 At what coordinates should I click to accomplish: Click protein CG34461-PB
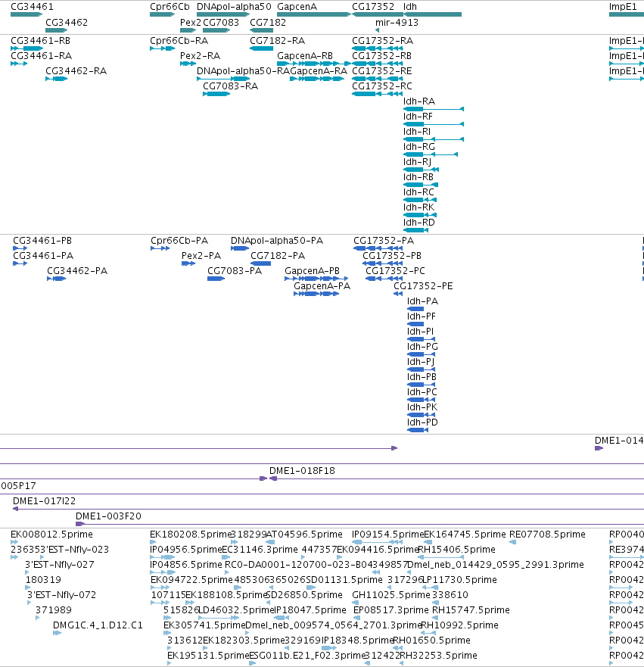pos(20,248)
